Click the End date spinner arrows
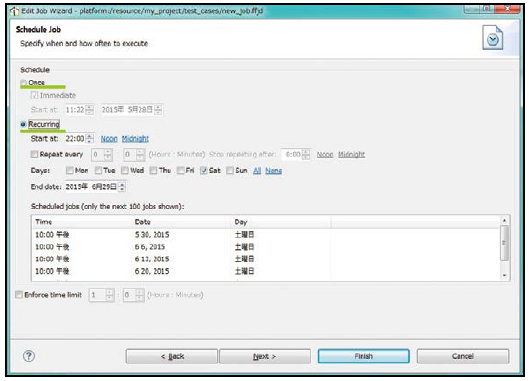 (x=122, y=187)
